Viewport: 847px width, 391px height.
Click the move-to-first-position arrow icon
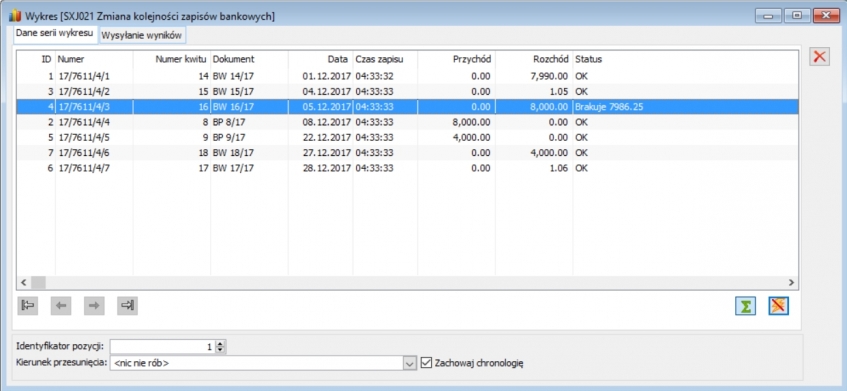28,306
